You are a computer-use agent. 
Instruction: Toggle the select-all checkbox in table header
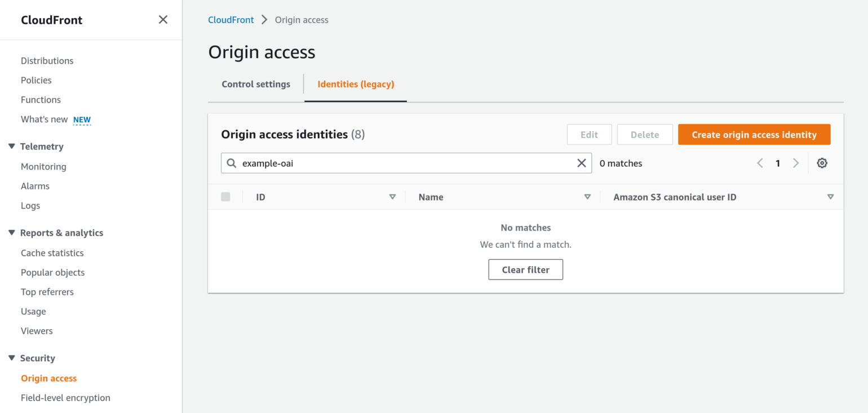[226, 197]
